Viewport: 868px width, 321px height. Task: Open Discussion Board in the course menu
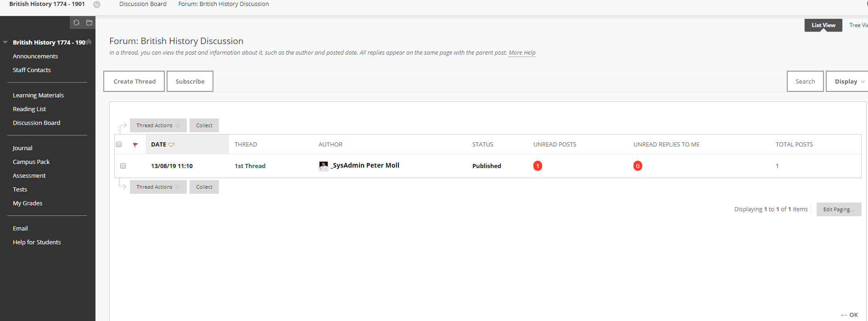pyautogui.click(x=36, y=123)
